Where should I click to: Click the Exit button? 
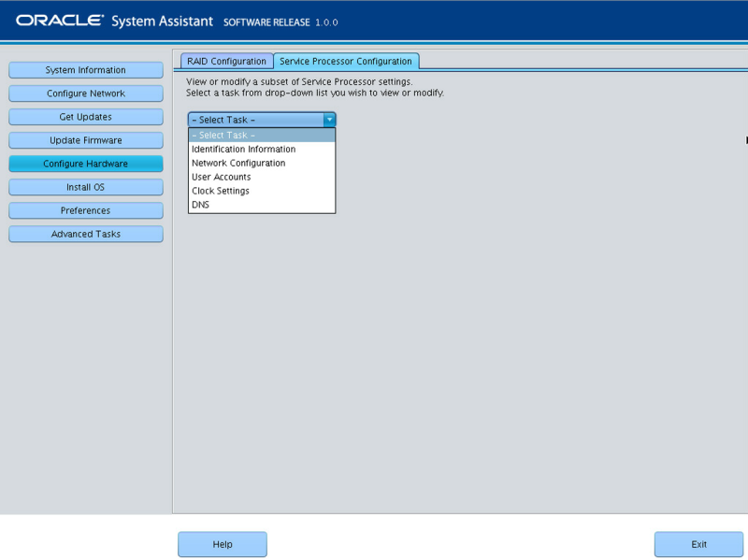pos(698,544)
